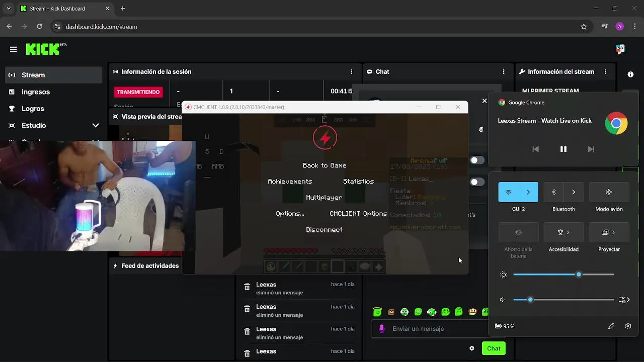Screen dimensions: 644x362
Task: Click Disconnect in CMCLIENT menu
Action: (x=324, y=230)
